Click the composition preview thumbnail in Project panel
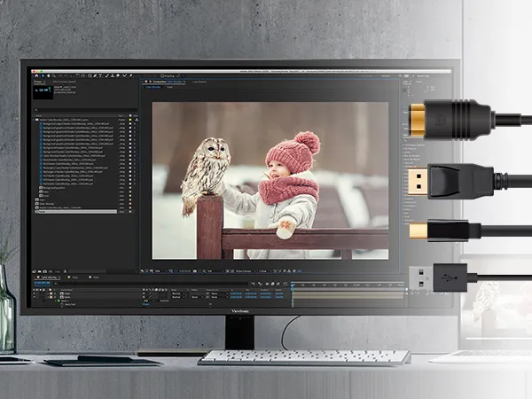The width and height of the screenshot is (532, 399). 43,91
